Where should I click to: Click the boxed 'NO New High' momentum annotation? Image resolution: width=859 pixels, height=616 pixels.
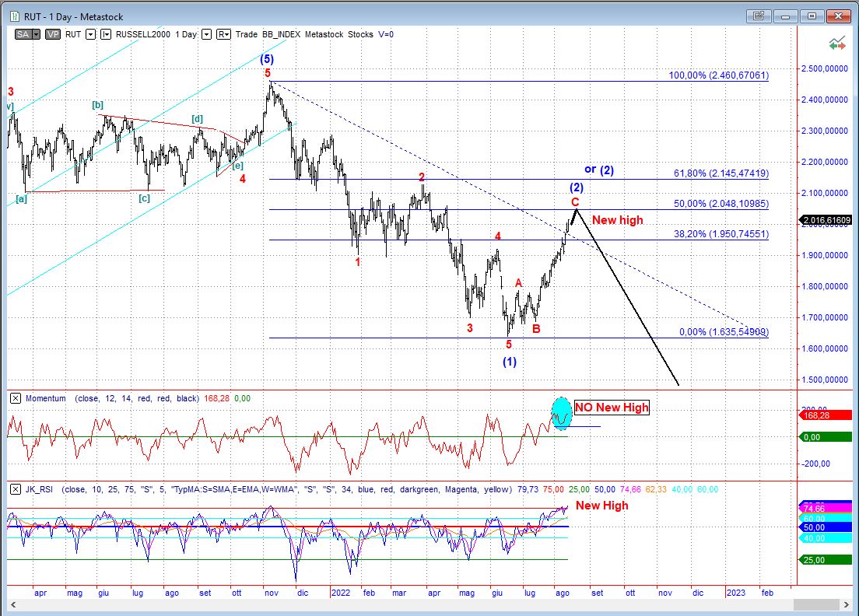[x=612, y=408]
